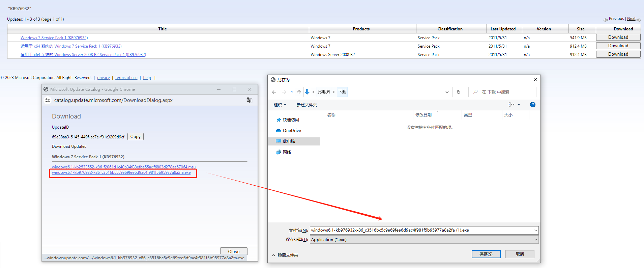Image resolution: width=644 pixels, height=268 pixels.
Task: Refresh the Downloads folder view
Action: (x=458, y=92)
